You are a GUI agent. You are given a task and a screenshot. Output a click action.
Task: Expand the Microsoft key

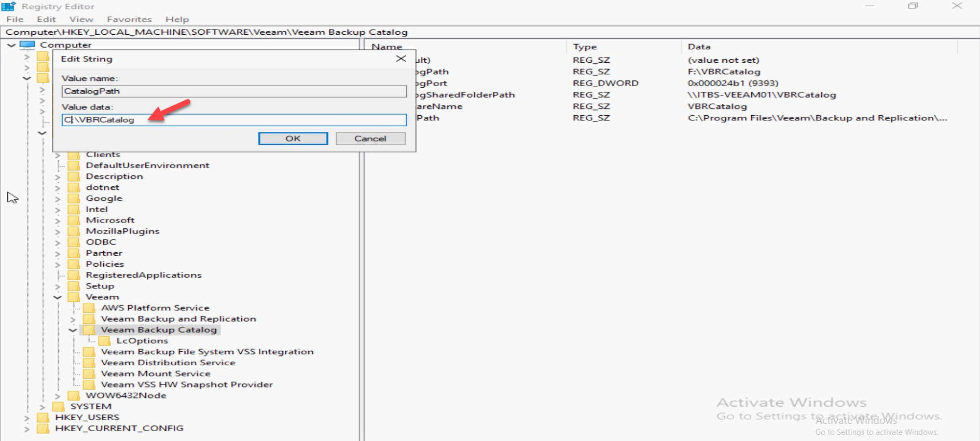pyautogui.click(x=58, y=220)
